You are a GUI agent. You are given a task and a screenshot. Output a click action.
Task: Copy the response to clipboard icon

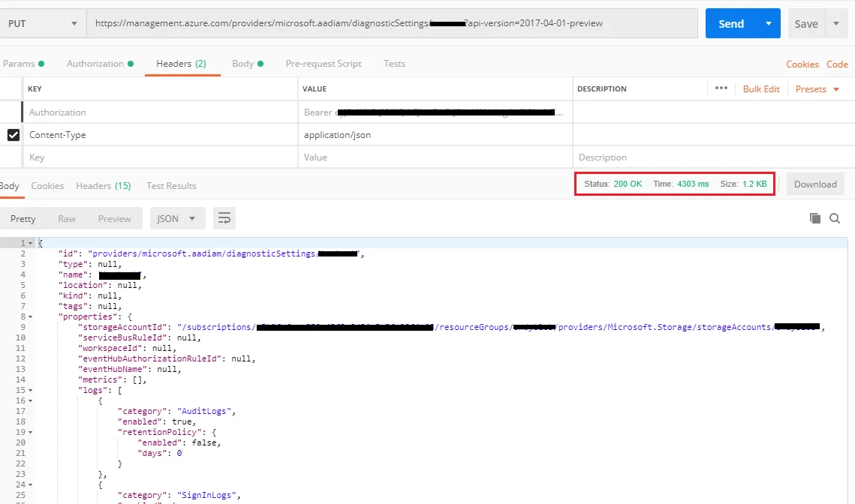(x=815, y=218)
